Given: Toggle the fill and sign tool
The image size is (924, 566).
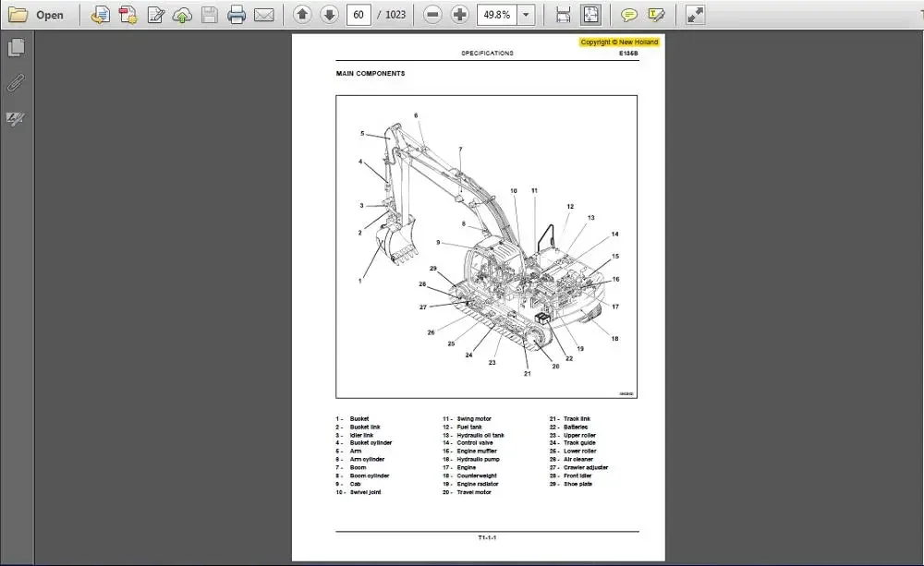Looking at the screenshot, I should 658,14.
